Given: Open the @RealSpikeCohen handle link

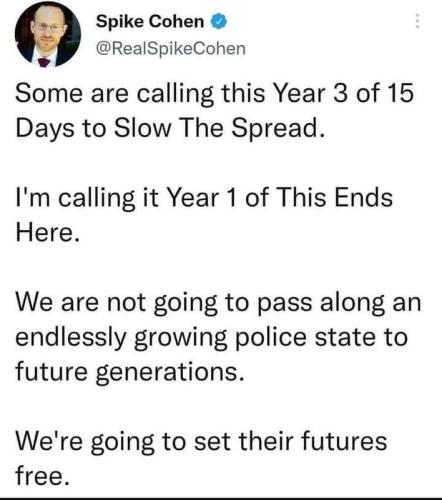Looking at the screenshot, I should click(x=171, y=49).
